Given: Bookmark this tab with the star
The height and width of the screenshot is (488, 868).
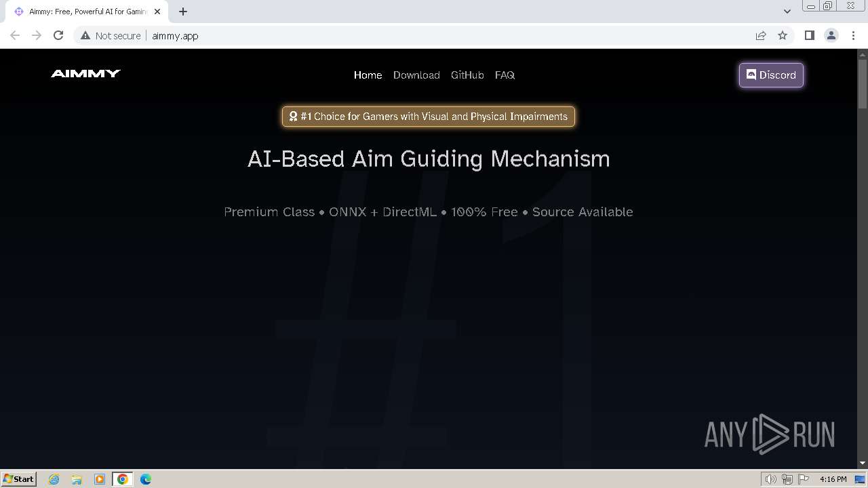Looking at the screenshot, I should pos(783,36).
